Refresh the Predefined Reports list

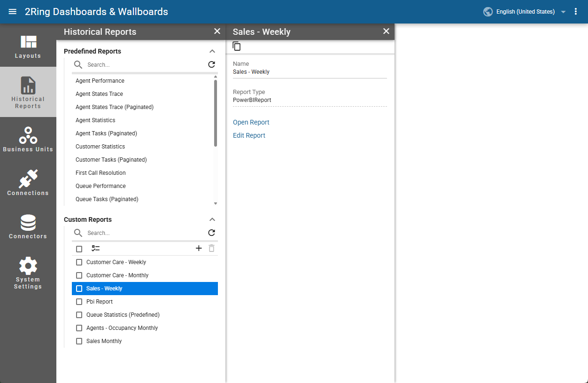click(212, 64)
